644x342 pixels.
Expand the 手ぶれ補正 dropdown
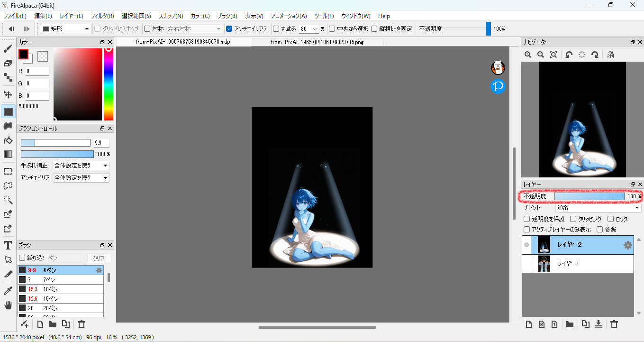coord(81,166)
